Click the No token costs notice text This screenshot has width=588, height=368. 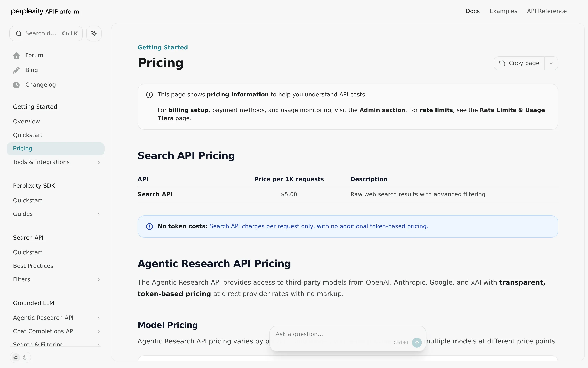(x=293, y=226)
